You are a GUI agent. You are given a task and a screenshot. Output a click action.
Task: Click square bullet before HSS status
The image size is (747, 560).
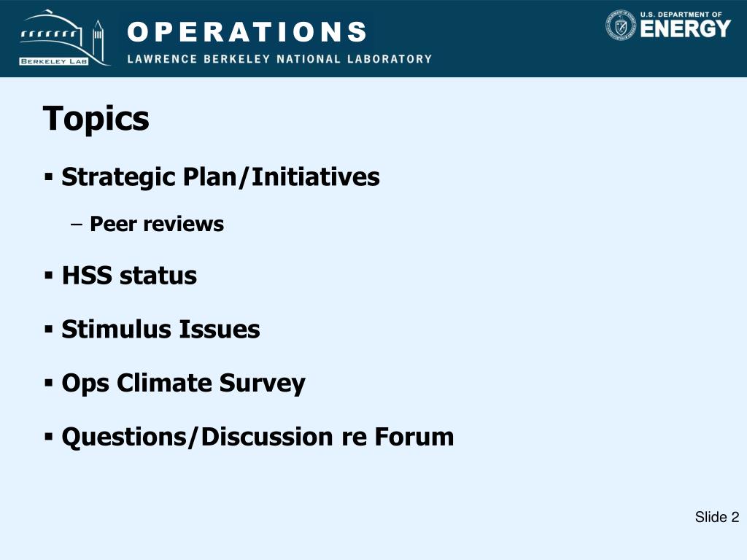49,275
